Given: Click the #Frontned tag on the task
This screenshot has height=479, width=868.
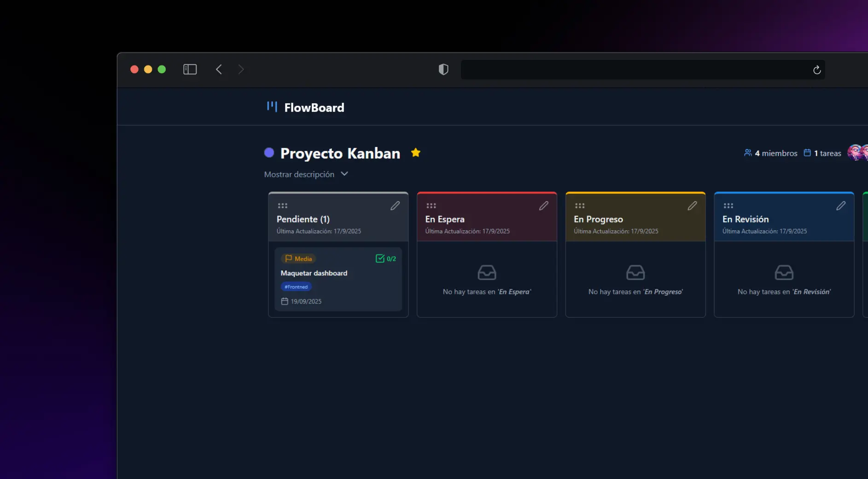Looking at the screenshot, I should 296,286.
